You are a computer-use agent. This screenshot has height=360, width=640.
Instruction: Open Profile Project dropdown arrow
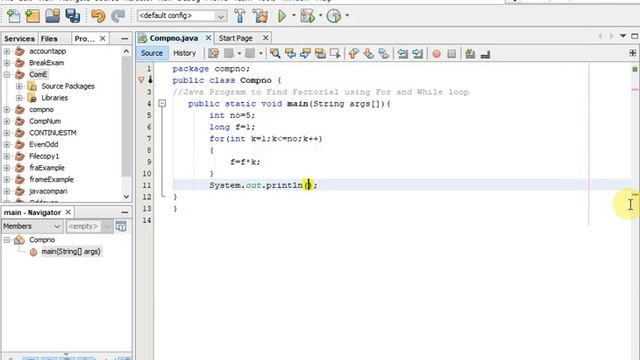(x=347, y=16)
